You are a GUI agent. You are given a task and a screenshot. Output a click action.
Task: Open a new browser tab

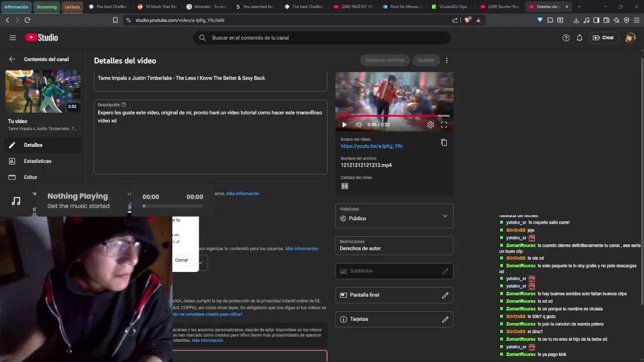579,7
